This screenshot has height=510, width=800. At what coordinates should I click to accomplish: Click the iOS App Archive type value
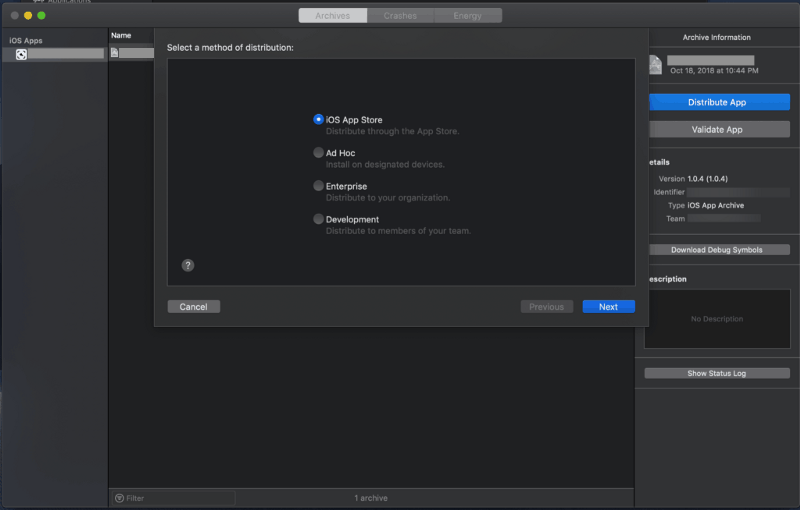click(x=716, y=205)
